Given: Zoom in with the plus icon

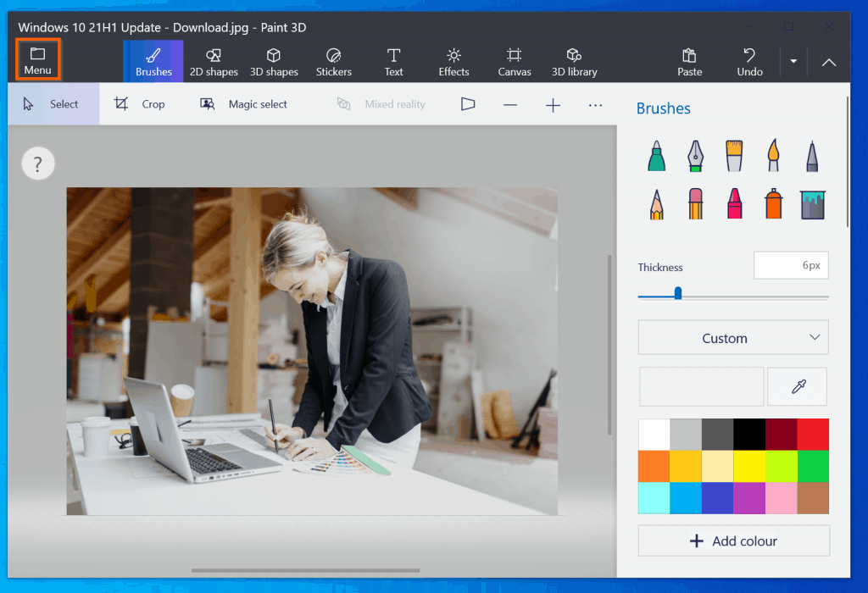Looking at the screenshot, I should coord(553,104).
